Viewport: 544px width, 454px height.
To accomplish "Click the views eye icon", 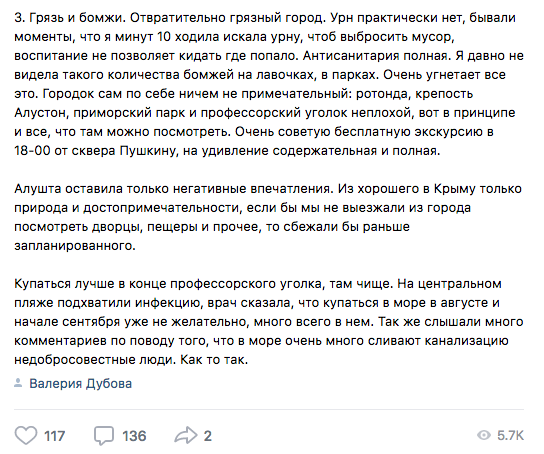I will coord(484,435).
